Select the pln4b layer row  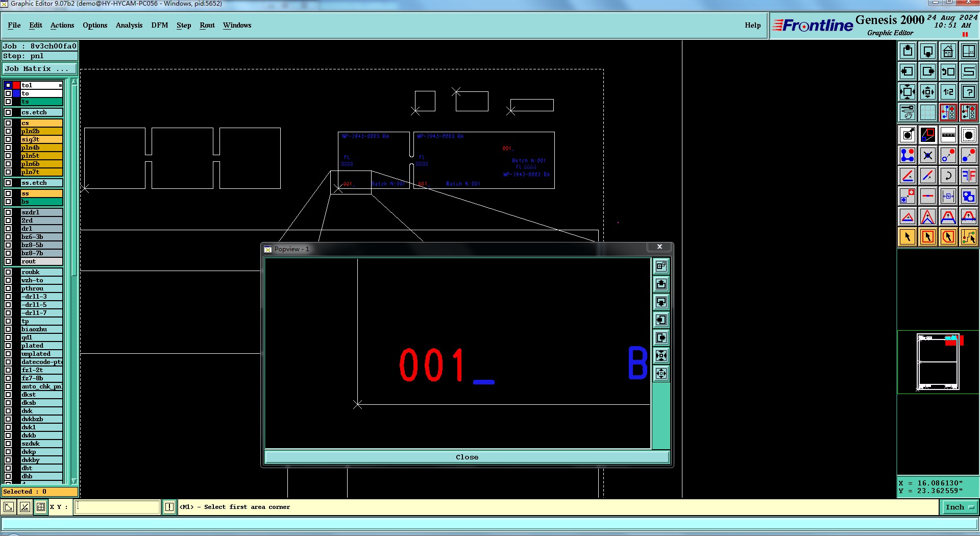[41, 148]
